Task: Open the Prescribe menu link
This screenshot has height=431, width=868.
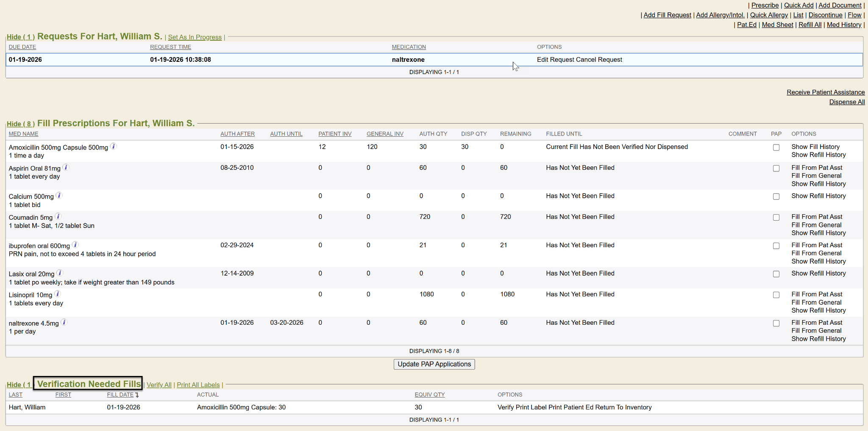Action: click(x=765, y=5)
